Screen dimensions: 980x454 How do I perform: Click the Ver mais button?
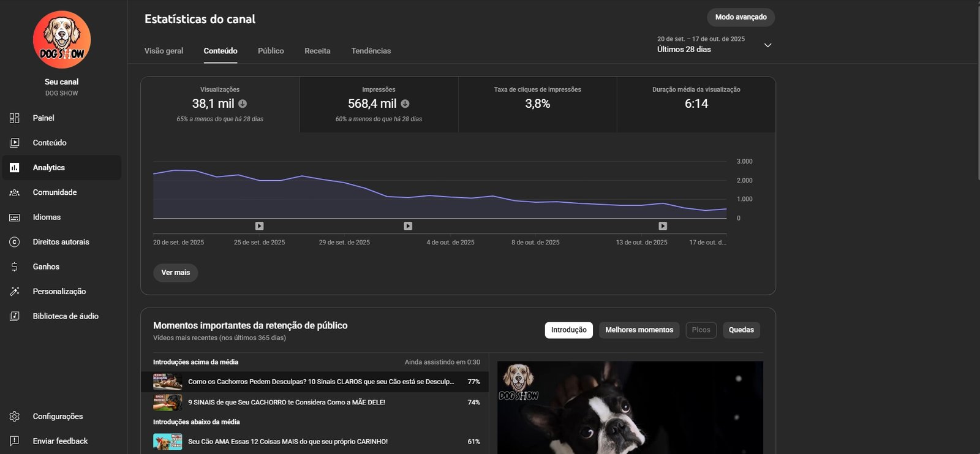(176, 273)
